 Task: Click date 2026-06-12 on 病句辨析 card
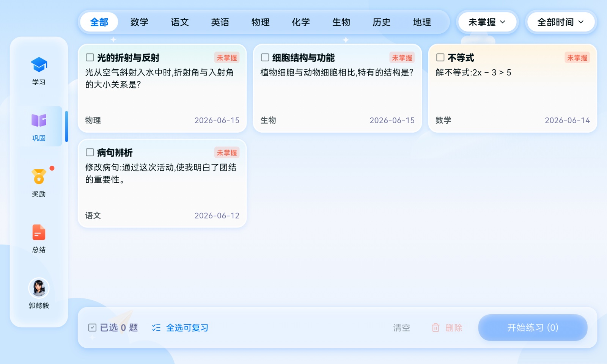[x=217, y=215]
